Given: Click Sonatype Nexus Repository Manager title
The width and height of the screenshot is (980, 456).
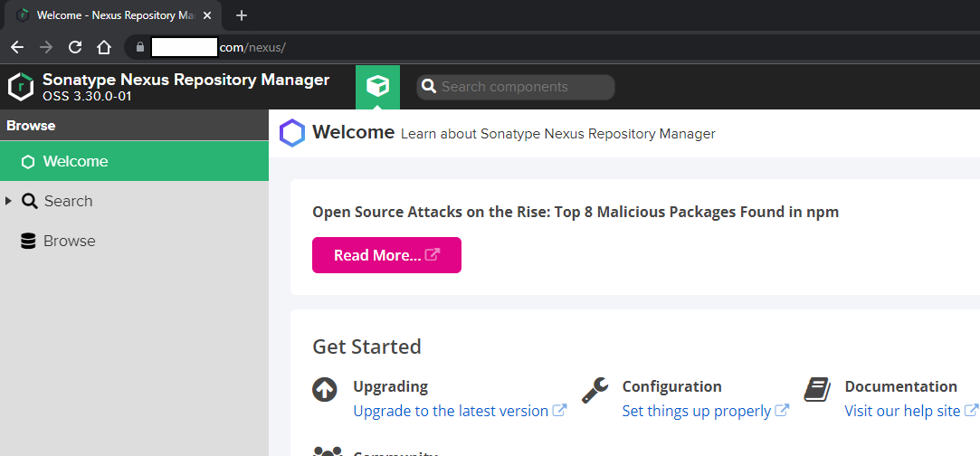Looking at the screenshot, I should pyautogui.click(x=186, y=80).
